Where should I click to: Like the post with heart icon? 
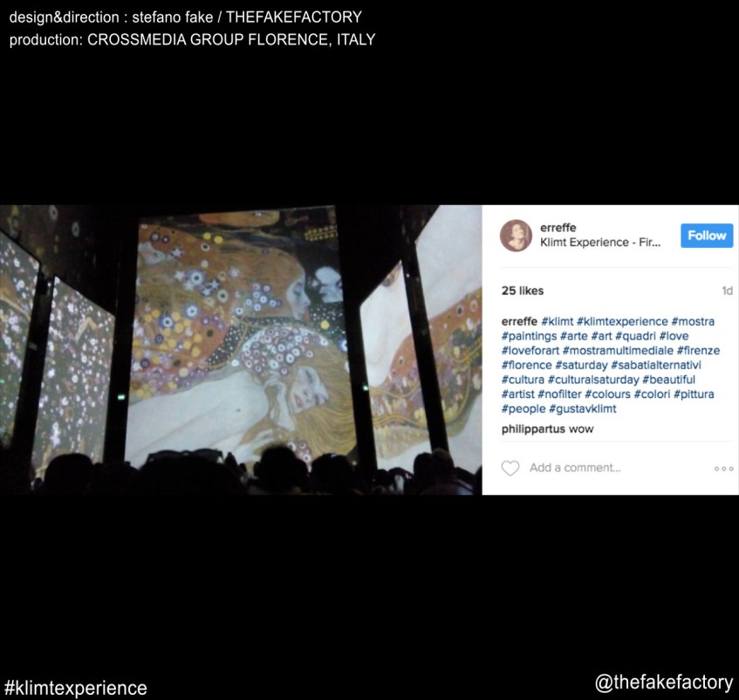click(510, 468)
